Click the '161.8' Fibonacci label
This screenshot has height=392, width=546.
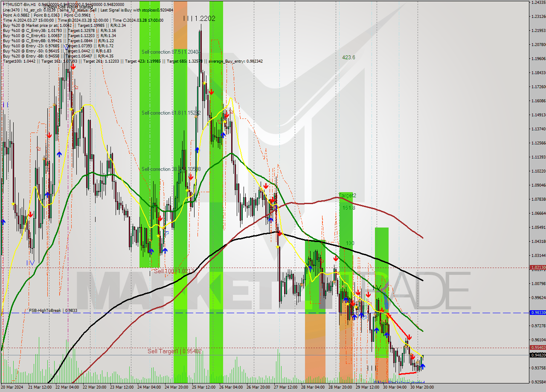349,208
